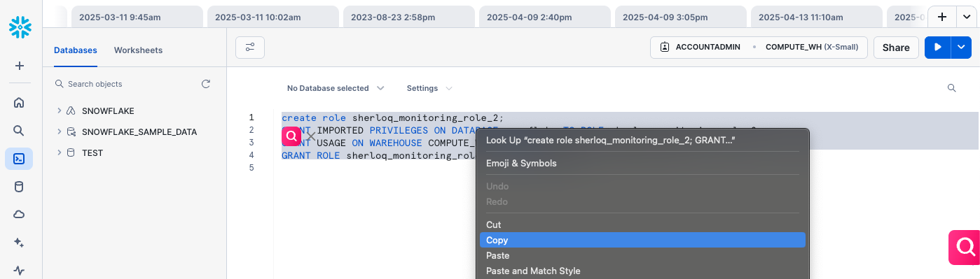Image resolution: width=980 pixels, height=279 pixels.
Task: Click the pink magnifier floating button
Action: (965, 247)
